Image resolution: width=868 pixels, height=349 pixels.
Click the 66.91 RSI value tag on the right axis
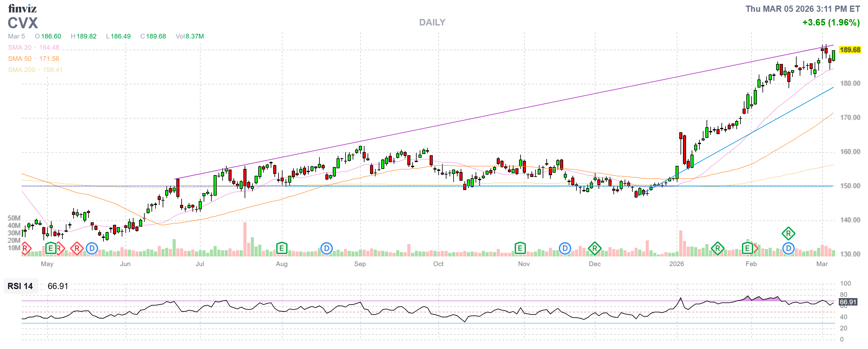coord(848,302)
